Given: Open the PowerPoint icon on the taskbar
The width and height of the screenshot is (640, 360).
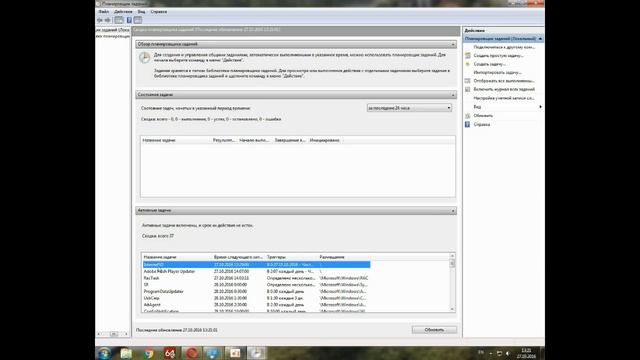Looking at the screenshot, I should [x=235, y=353].
